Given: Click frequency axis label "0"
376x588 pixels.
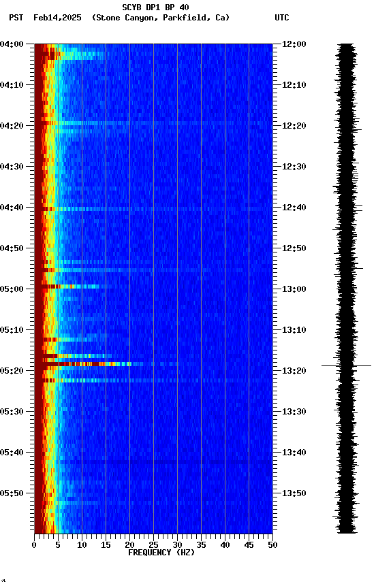Looking at the screenshot, I should pos(34,545).
